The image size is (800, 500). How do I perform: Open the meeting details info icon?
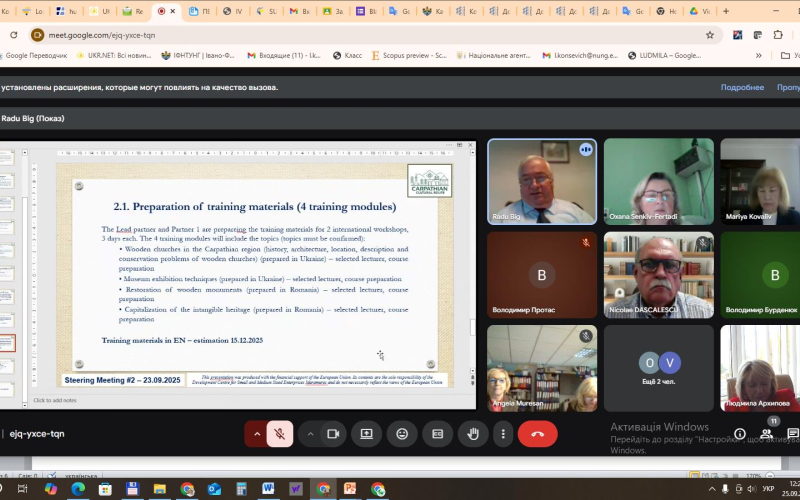click(739, 434)
